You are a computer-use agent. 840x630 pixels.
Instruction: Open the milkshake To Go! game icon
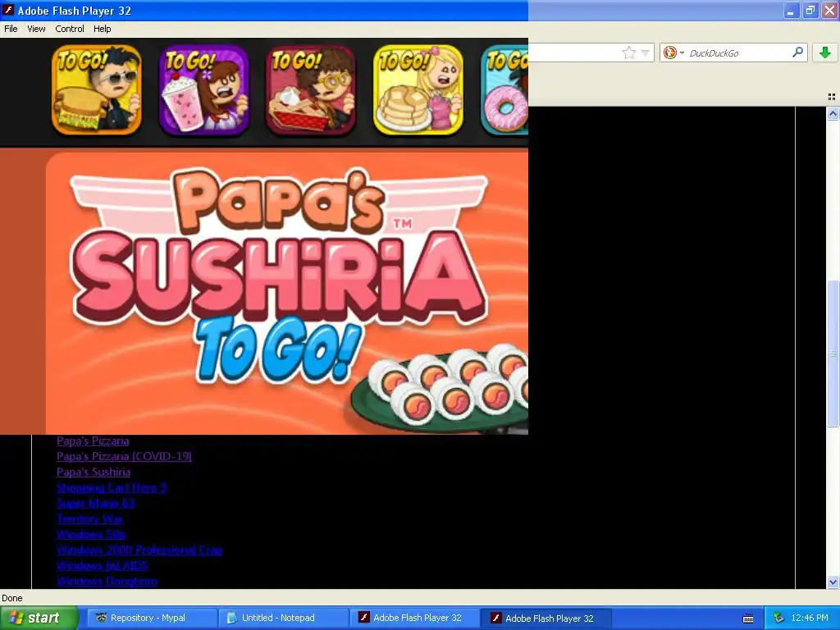[203, 89]
